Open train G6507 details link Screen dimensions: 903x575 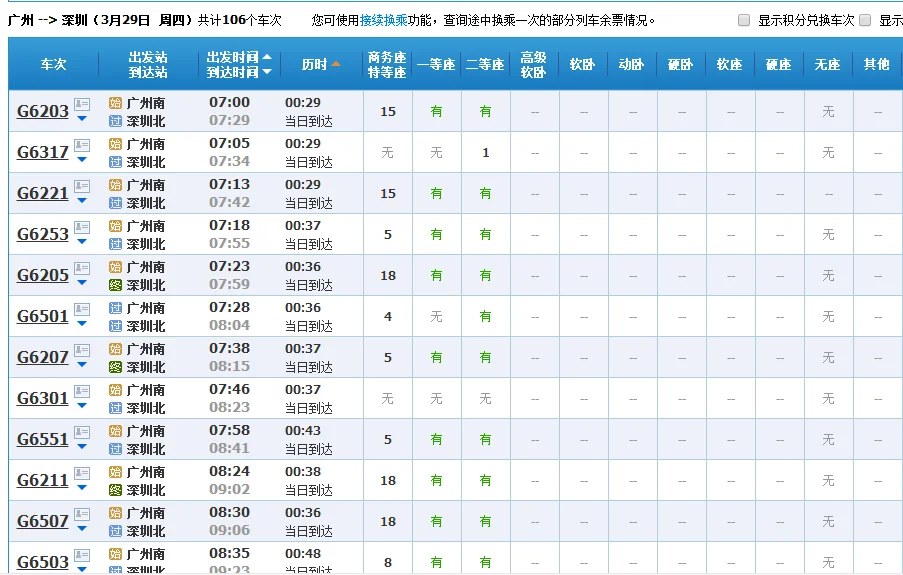click(43, 520)
